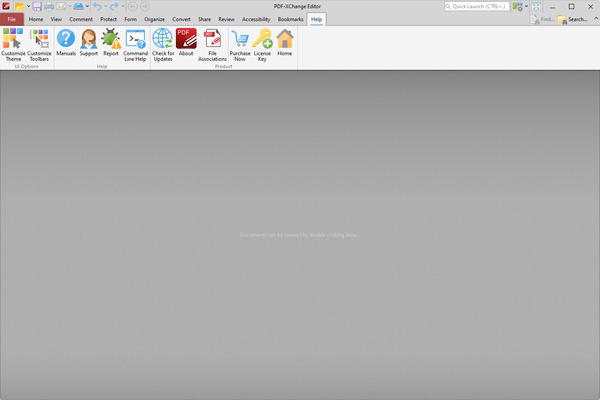Minimize the PDF-XChange Editor window
This screenshot has height=400, width=600.
tap(553, 7)
